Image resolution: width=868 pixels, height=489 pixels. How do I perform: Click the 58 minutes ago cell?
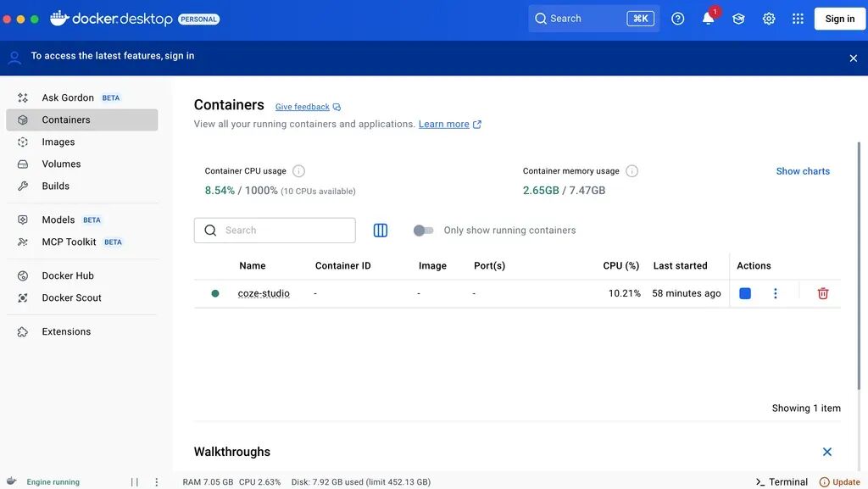click(687, 293)
